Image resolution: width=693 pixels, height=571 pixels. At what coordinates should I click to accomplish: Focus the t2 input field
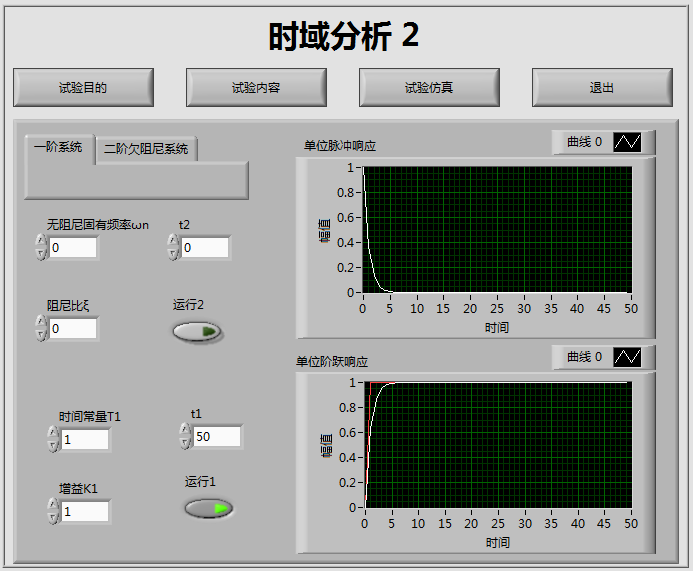pyautogui.click(x=205, y=247)
